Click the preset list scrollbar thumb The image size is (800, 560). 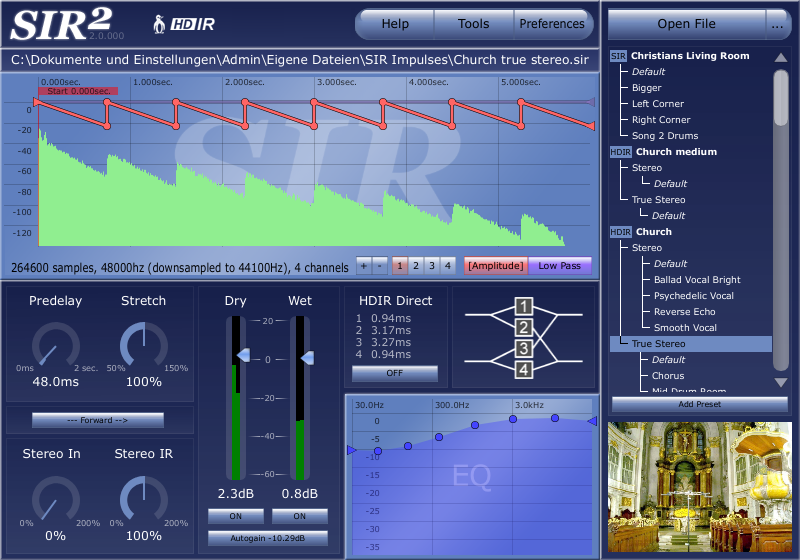pos(781,97)
